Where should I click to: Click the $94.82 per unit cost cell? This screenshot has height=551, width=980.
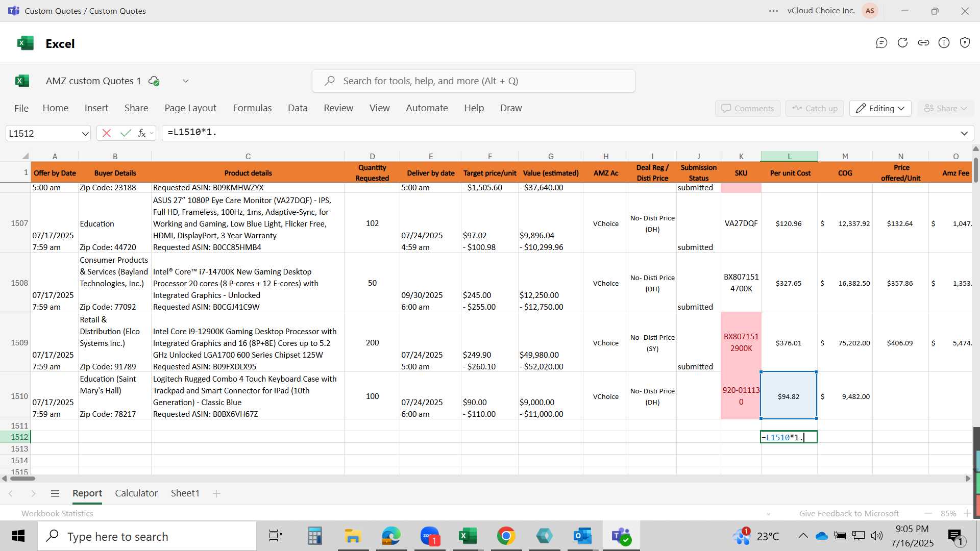pos(789,396)
